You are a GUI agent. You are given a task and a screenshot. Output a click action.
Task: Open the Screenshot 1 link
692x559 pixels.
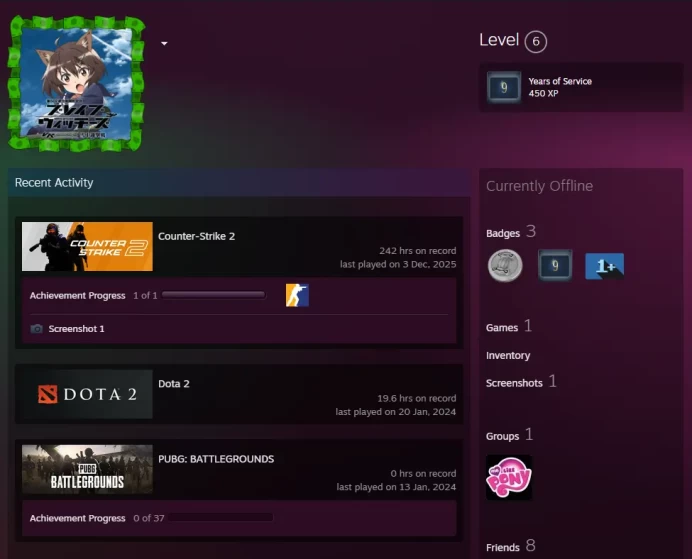point(76,329)
